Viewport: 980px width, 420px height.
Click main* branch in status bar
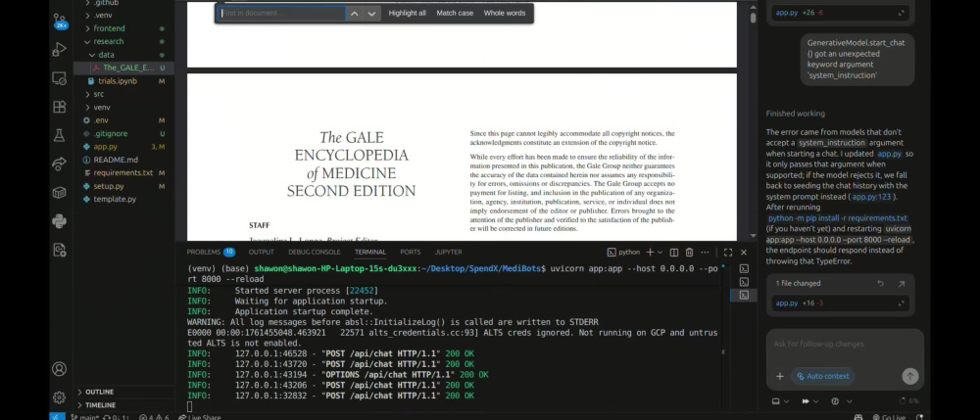pos(83,417)
